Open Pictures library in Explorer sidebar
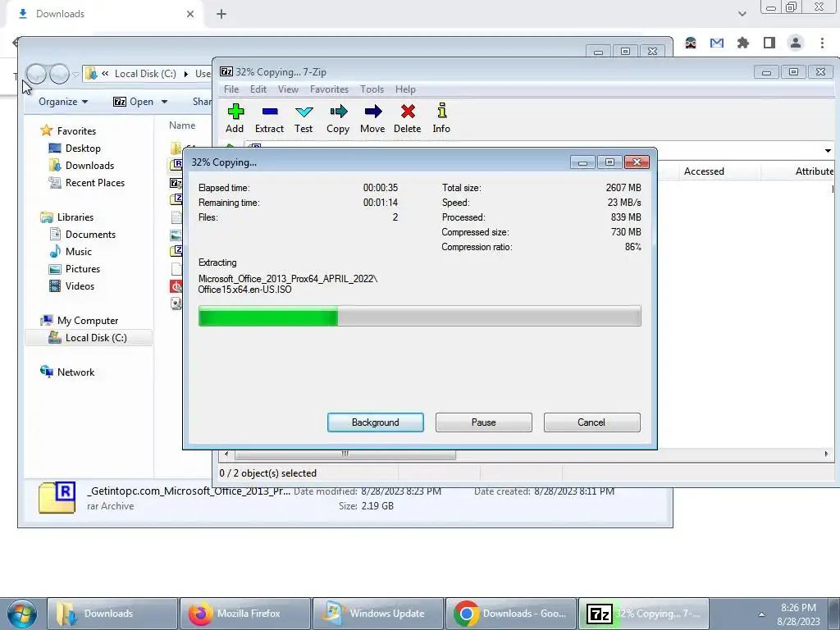Screen dimensions: 840x630 tap(83, 269)
